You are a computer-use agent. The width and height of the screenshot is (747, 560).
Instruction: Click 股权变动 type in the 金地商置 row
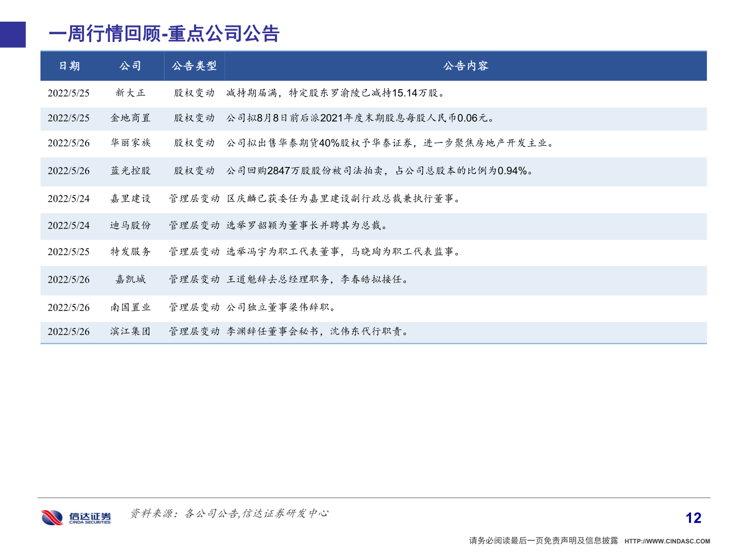click(x=195, y=118)
